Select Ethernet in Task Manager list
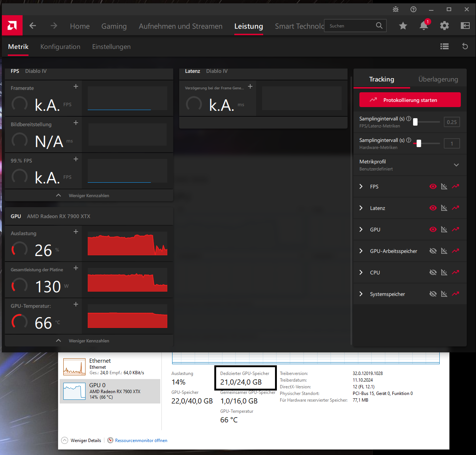Image resolution: width=476 pixels, height=455 pixels. pos(110,366)
